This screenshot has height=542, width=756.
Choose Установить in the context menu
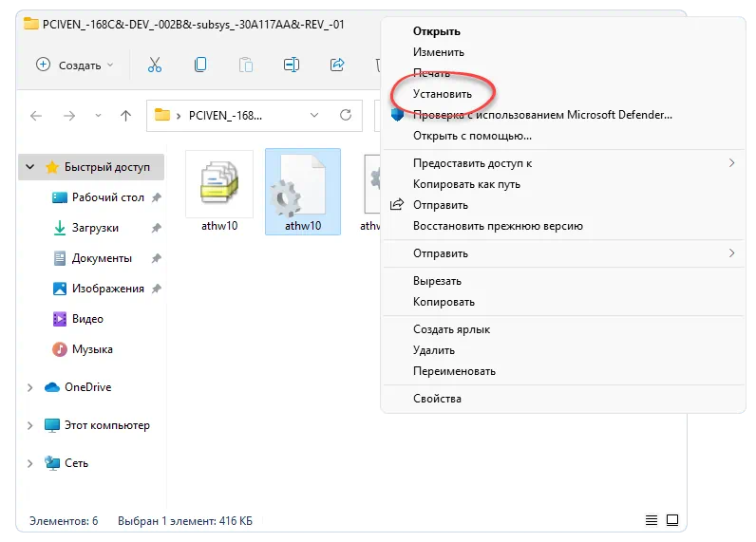click(x=443, y=94)
